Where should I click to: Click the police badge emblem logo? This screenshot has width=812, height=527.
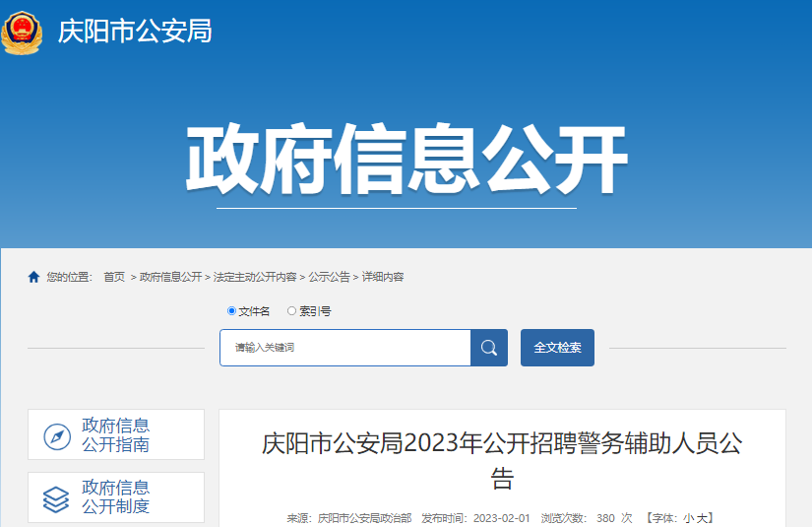tap(22, 33)
